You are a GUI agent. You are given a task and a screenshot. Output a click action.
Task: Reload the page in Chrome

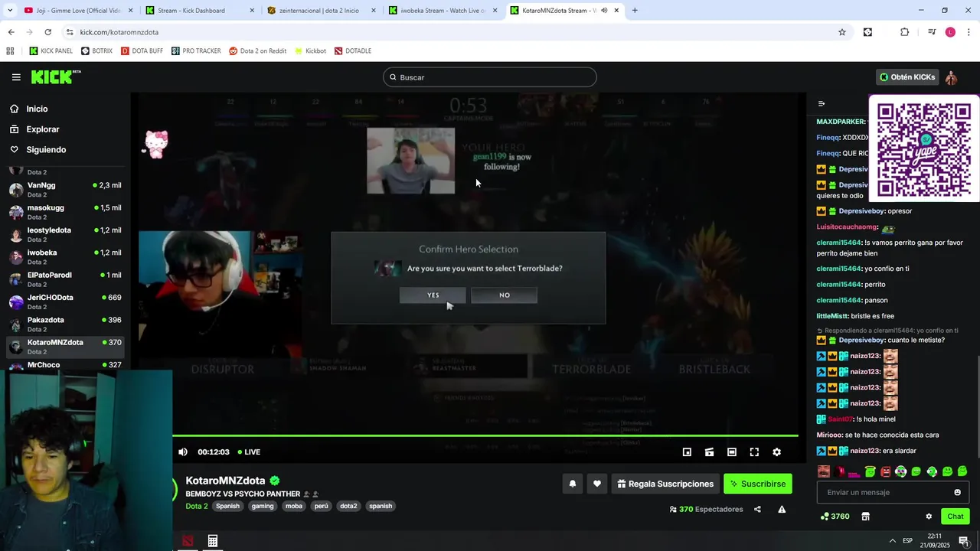[47, 32]
